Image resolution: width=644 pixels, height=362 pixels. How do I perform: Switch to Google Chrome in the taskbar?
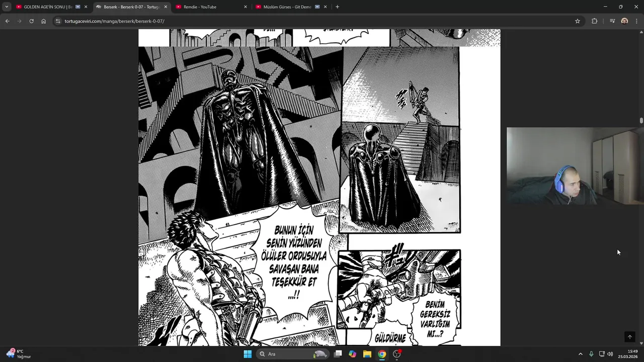[382, 354]
